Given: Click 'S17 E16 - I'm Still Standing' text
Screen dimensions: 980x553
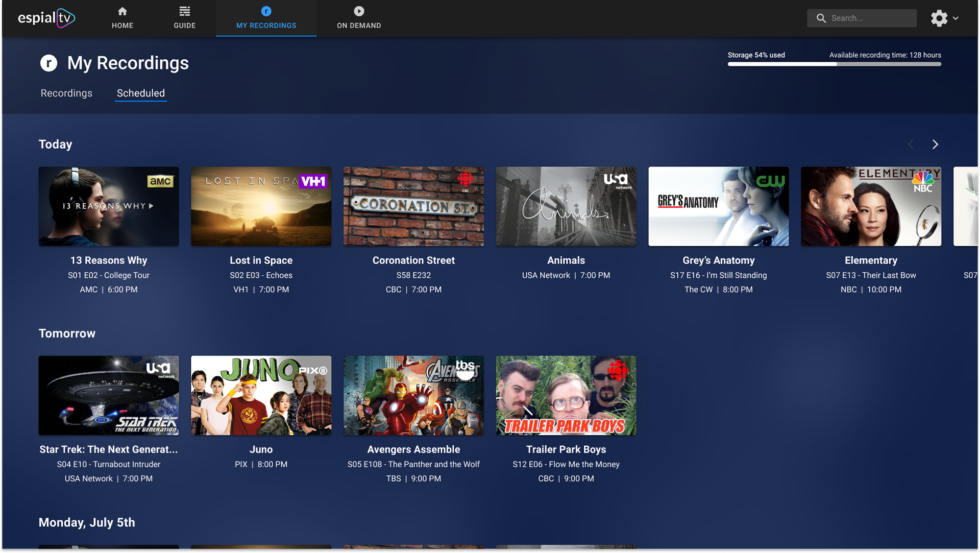Looking at the screenshot, I should pyautogui.click(x=719, y=275).
